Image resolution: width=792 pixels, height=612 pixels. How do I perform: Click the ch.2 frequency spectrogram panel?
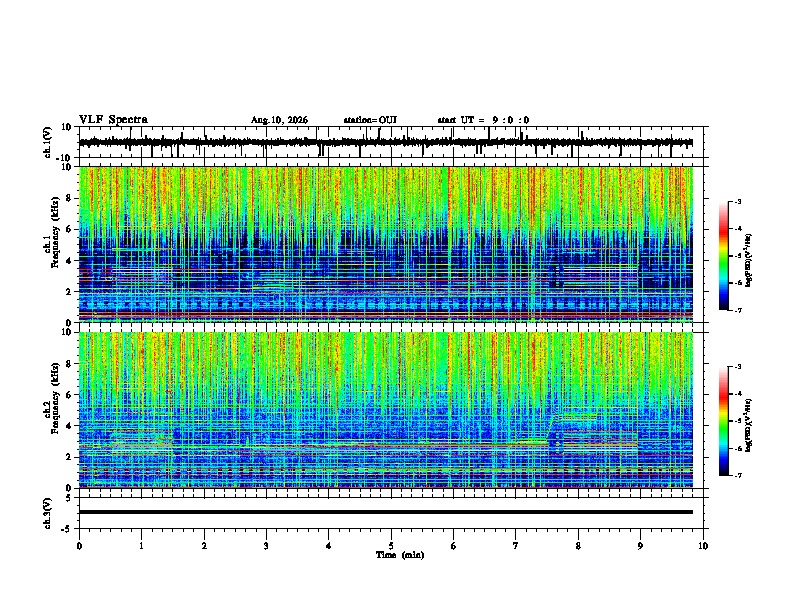pyautogui.click(x=393, y=410)
